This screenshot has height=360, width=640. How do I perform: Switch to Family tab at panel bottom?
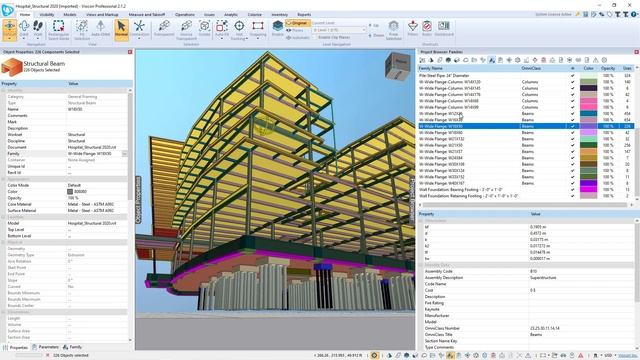[x=72, y=347]
